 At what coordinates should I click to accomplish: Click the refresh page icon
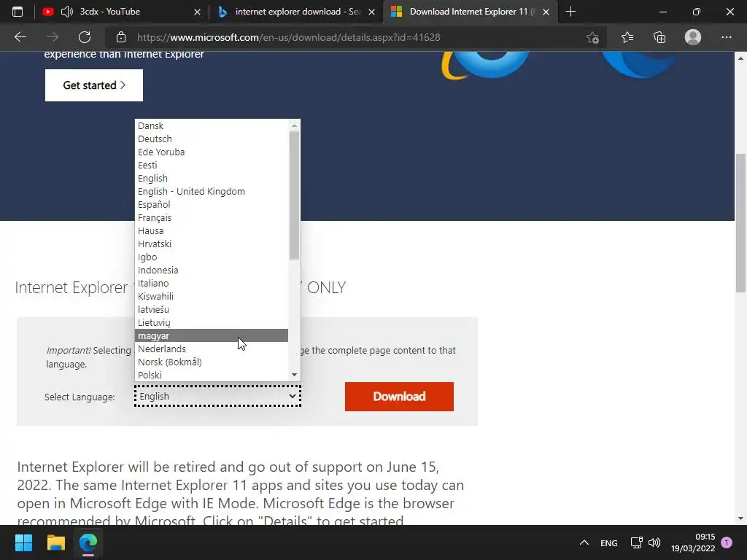coord(85,37)
